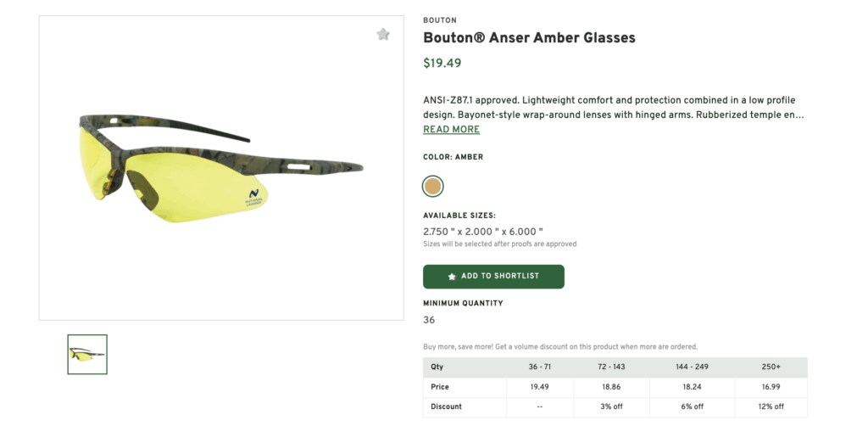Click the minimum quantity value 36
Viewport: 868px width, 426px height.
[x=429, y=320]
